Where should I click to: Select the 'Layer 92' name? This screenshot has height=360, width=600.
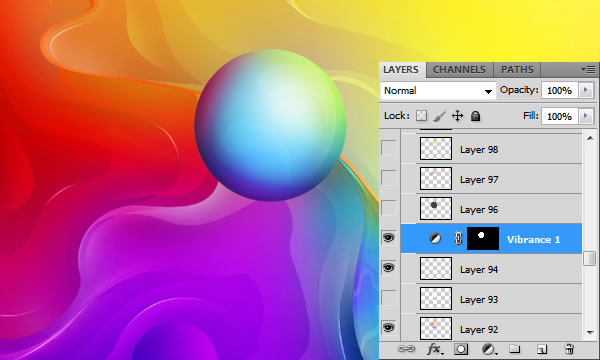pos(479,329)
